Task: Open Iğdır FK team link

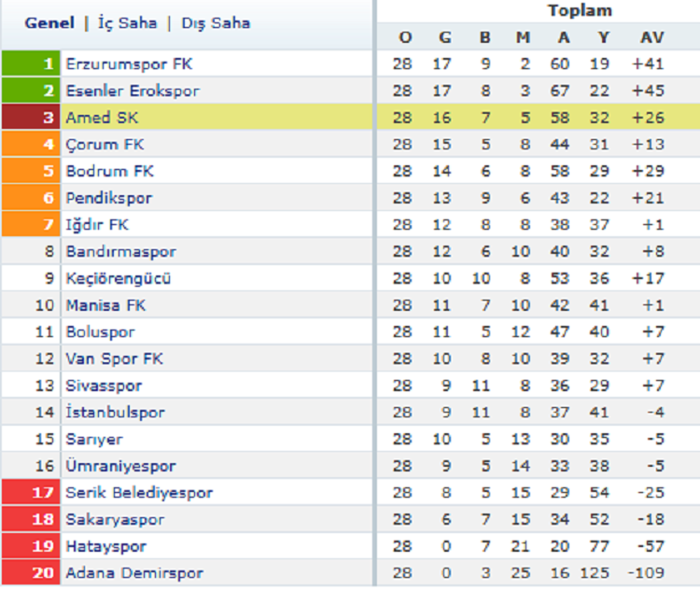Action: click(97, 225)
